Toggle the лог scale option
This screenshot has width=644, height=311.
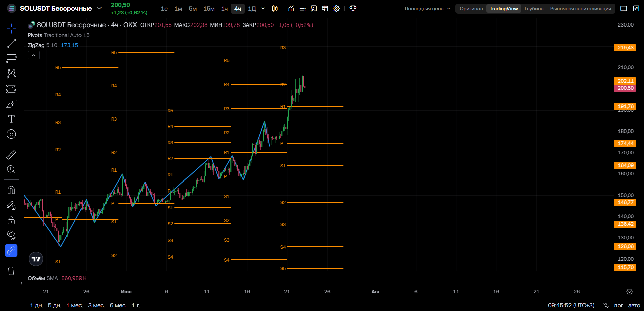pyautogui.click(x=618, y=305)
